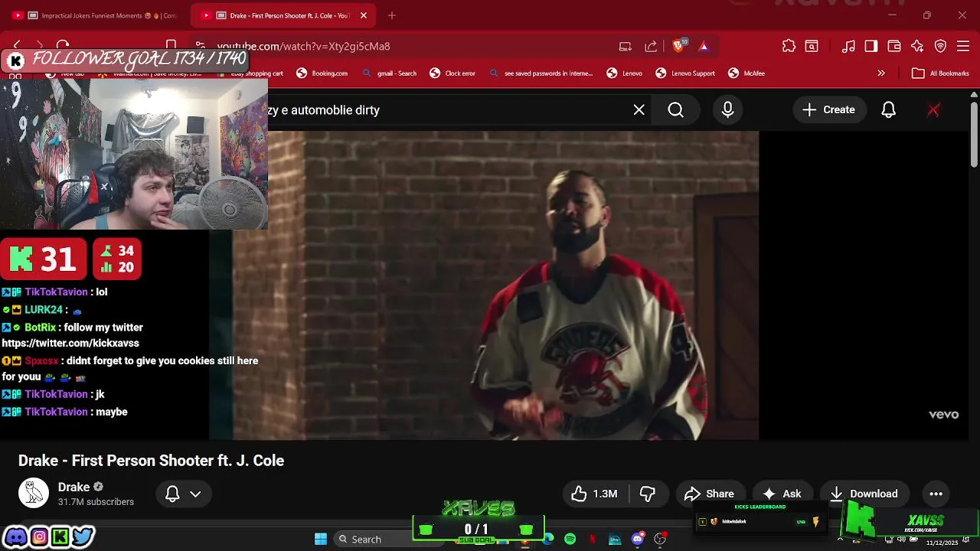The width and height of the screenshot is (980, 551).
Task: Like the Drake video
Action: pos(595,494)
